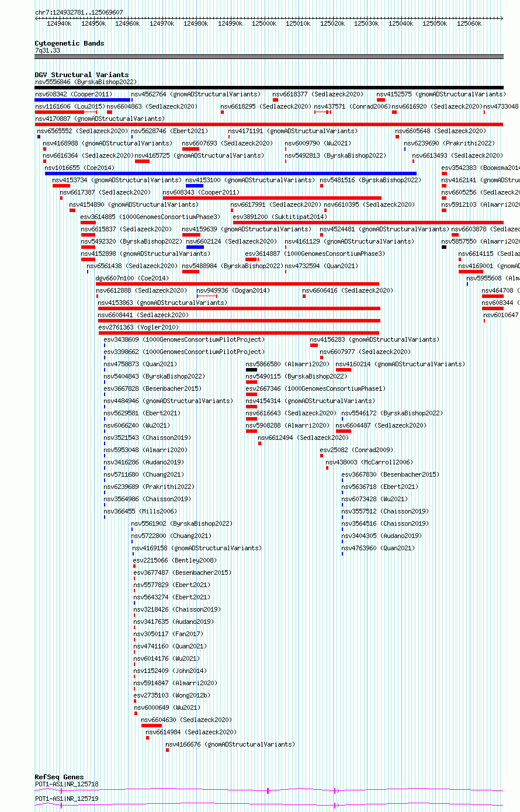Select the nsv1016655 (Coe2014) blue bar
Screen dimensions: 520x812
[x=231, y=173]
